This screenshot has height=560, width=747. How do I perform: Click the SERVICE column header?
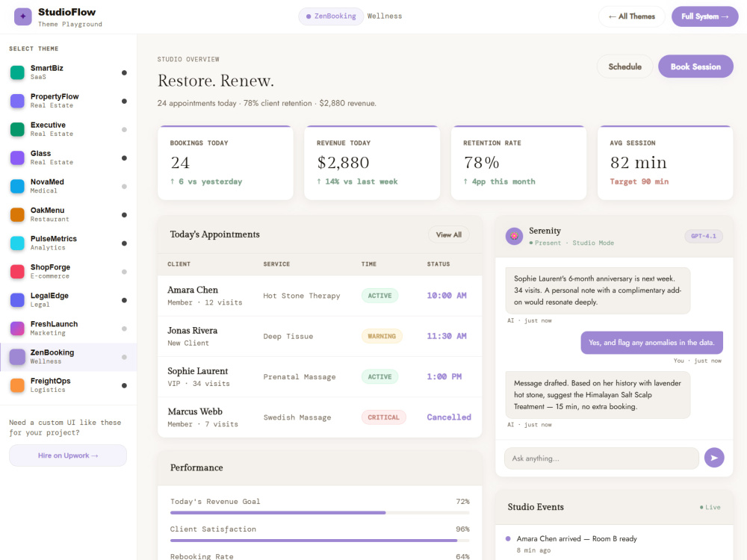(276, 264)
